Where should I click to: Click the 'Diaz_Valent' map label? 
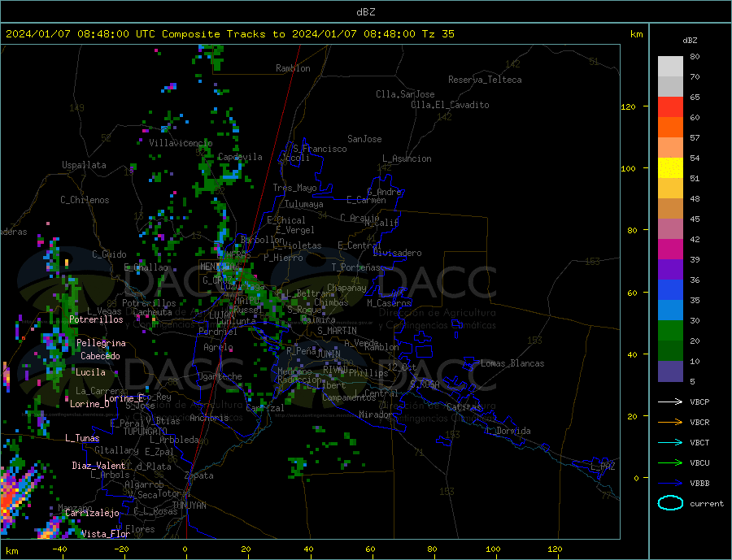click(x=99, y=466)
